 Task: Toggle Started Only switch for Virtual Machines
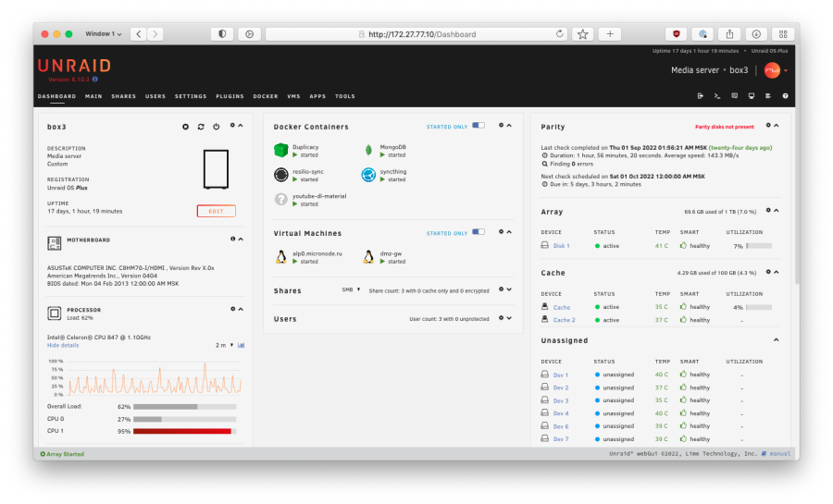(479, 233)
